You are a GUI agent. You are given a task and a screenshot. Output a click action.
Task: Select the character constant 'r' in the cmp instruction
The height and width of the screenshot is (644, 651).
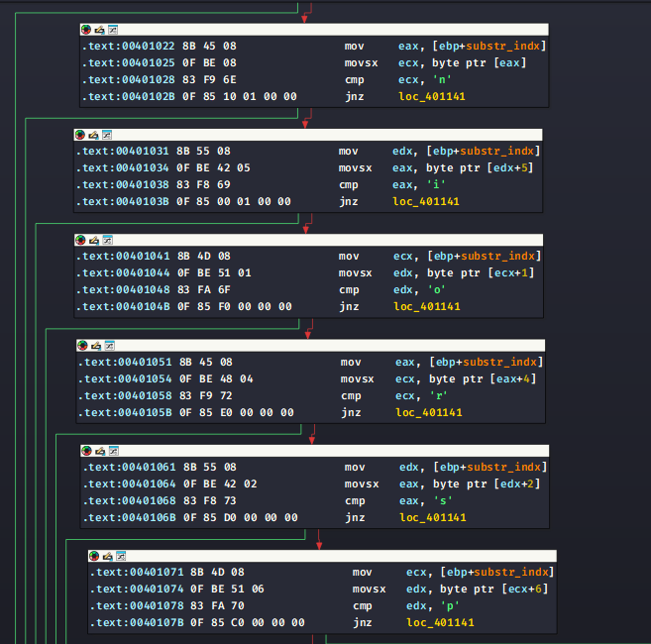tap(434, 396)
